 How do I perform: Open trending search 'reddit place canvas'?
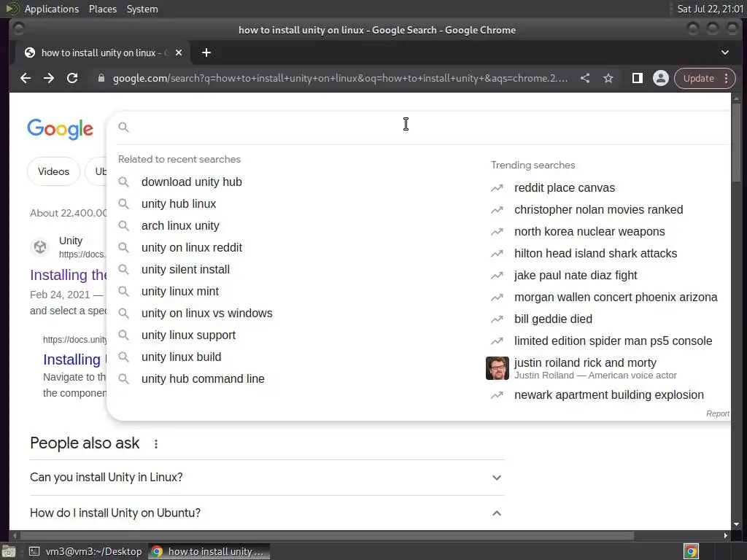click(x=565, y=187)
